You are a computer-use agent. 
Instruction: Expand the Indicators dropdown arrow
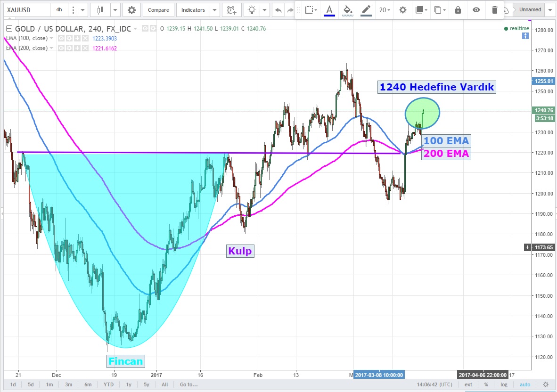coord(215,10)
